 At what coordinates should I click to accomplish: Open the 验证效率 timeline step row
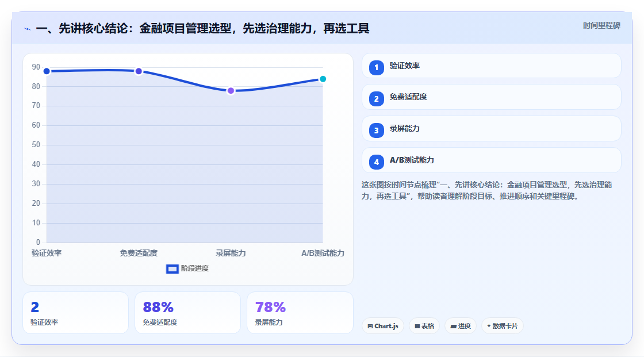coord(491,66)
